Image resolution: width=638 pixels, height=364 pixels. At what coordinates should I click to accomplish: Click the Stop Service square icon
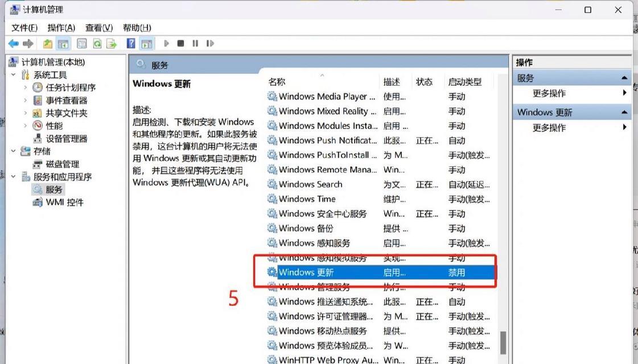pyautogui.click(x=180, y=43)
